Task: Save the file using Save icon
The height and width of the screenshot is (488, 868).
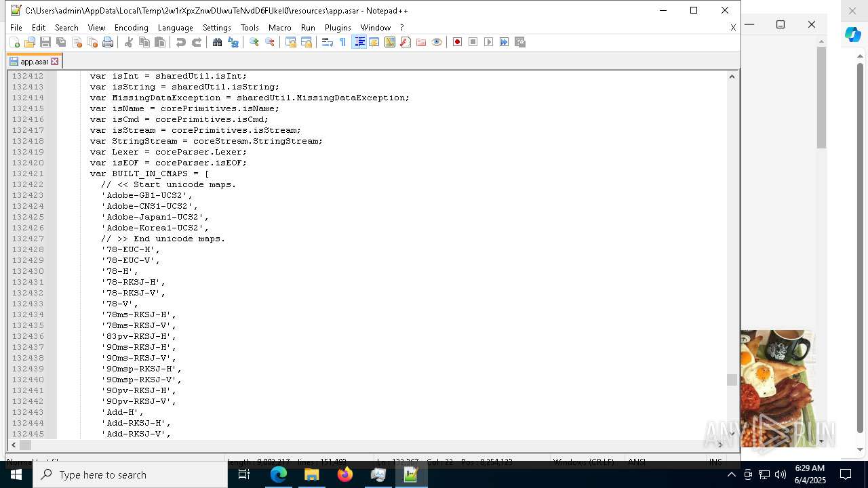Action: pyautogui.click(x=45, y=42)
